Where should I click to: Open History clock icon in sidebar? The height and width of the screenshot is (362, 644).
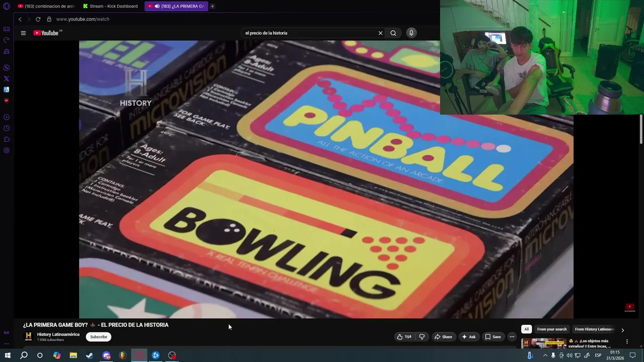7,128
